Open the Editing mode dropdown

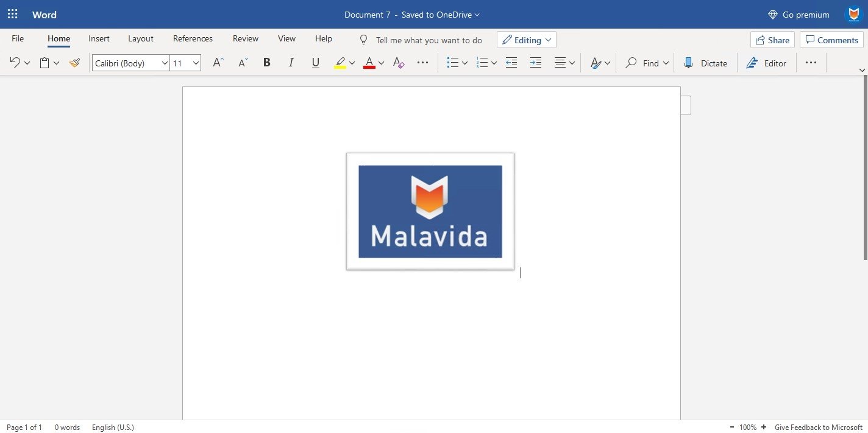point(527,40)
